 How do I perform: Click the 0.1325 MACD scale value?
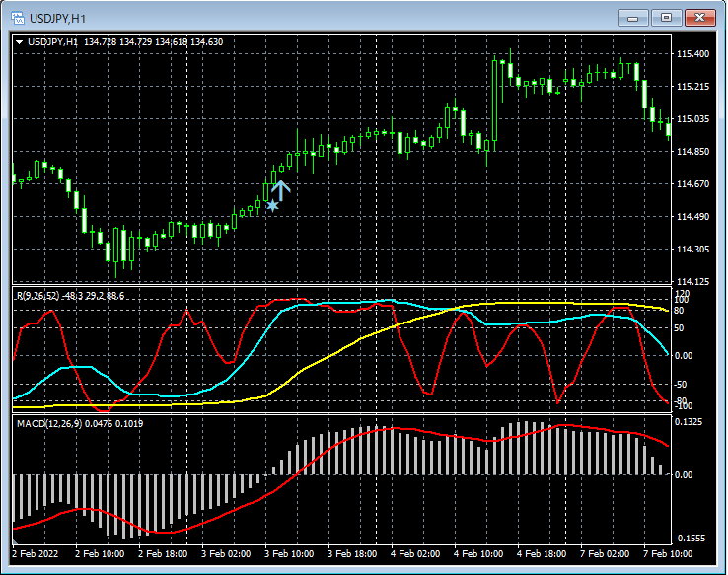[691, 422]
